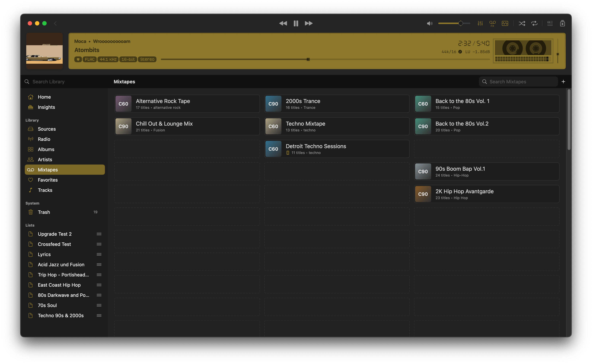Toggle the favorite heart on Atombits
Viewport: 592px width, 364px height.
coord(78,60)
